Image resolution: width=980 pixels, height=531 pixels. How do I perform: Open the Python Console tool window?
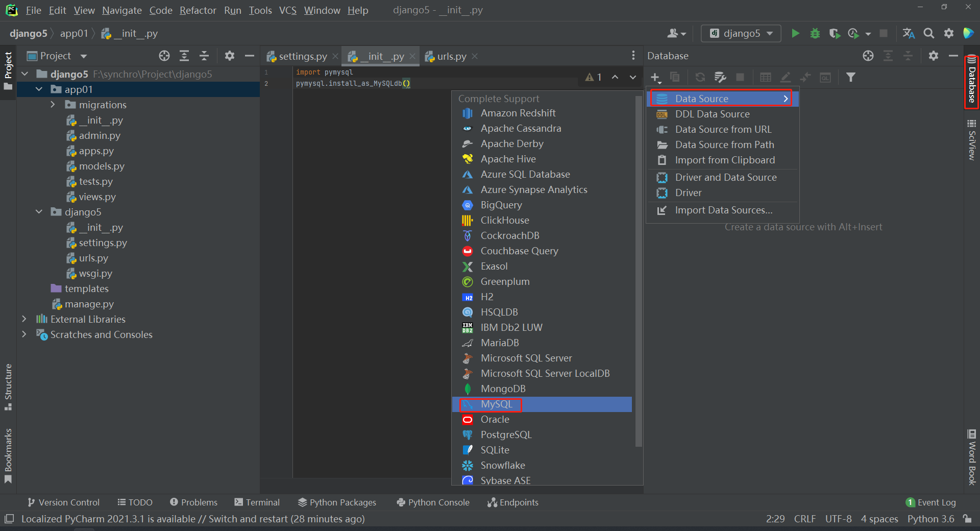[x=433, y=502]
